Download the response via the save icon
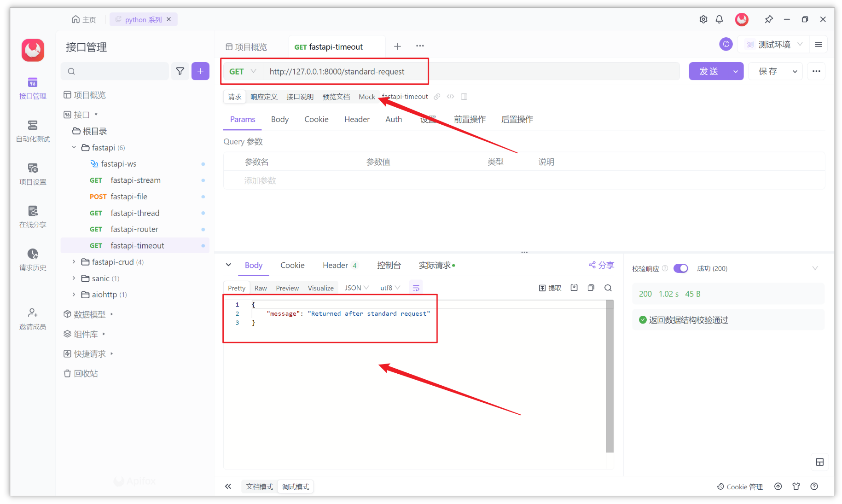The height and width of the screenshot is (504, 842). click(574, 287)
